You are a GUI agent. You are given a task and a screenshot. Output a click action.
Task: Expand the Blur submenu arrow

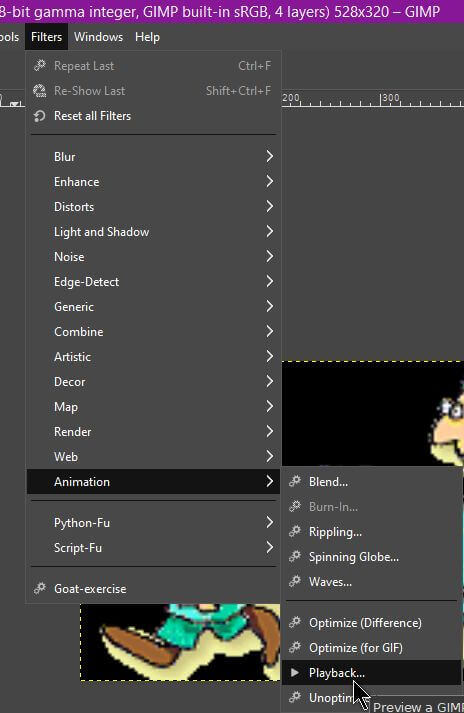click(270, 156)
